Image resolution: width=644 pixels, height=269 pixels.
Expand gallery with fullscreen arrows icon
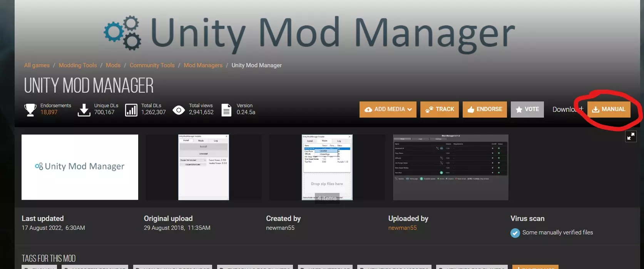(631, 136)
